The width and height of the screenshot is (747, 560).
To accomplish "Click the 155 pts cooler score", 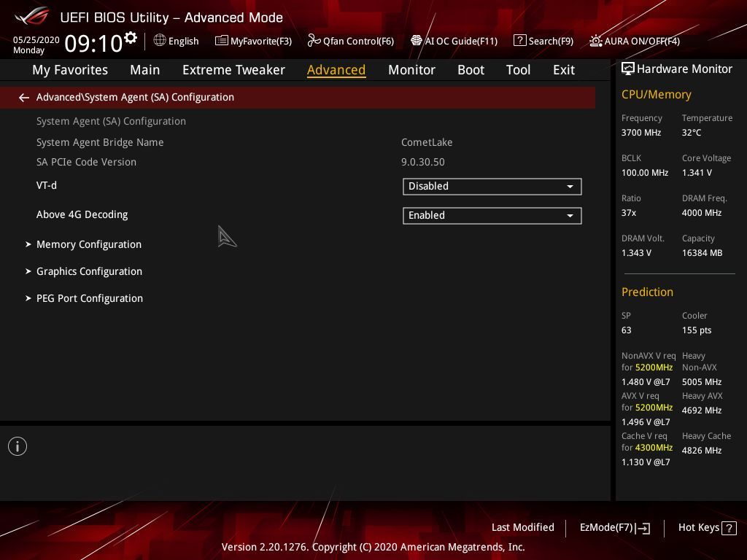I will (697, 330).
